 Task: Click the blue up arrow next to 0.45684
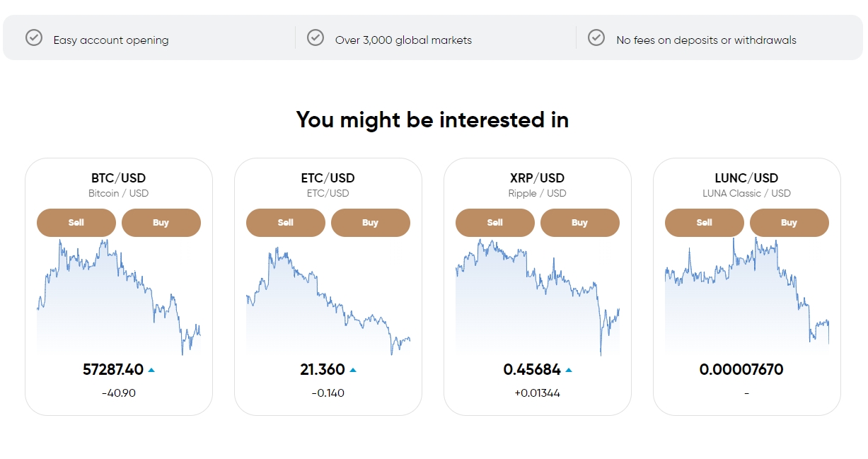[x=569, y=370]
